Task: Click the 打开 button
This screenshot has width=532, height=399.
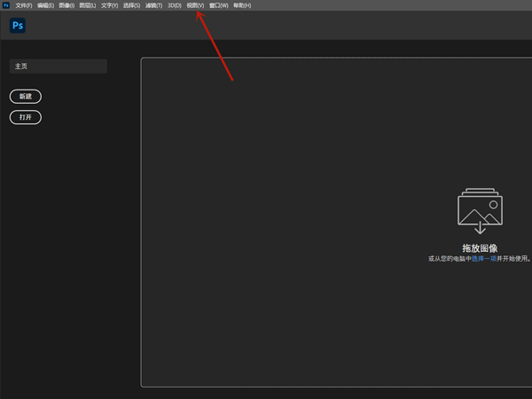Action: click(26, 117)
